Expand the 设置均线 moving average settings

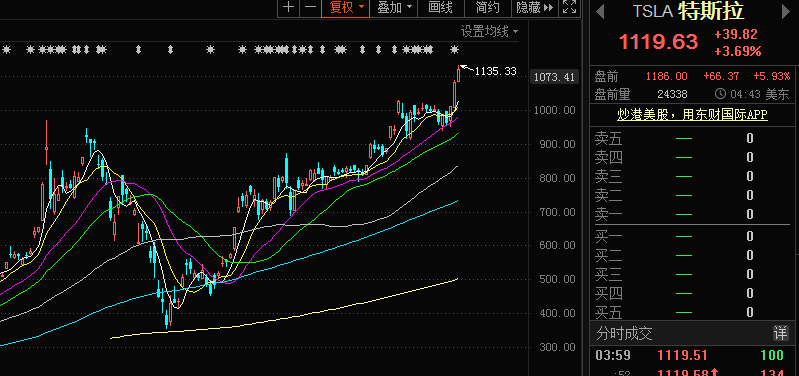[489, 32]
